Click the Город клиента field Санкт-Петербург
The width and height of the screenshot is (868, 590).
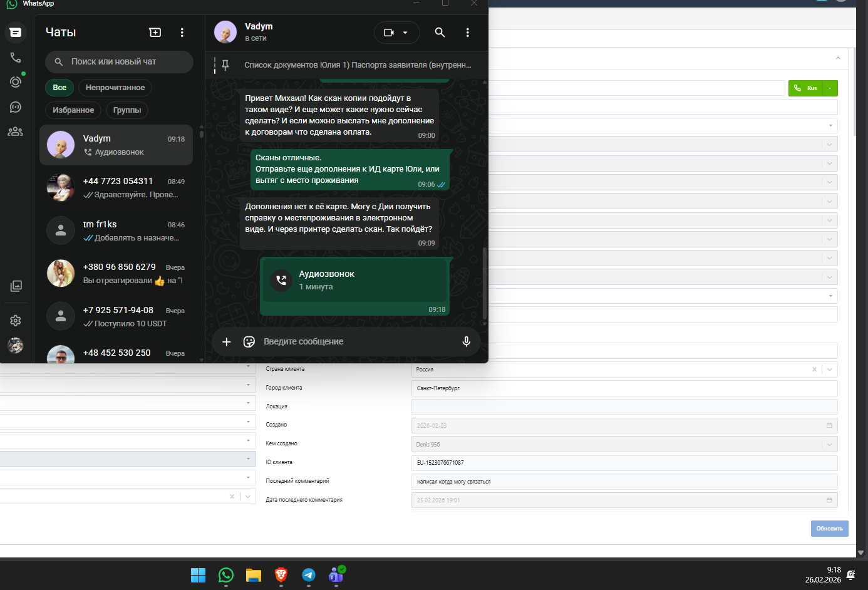[624, 388]
